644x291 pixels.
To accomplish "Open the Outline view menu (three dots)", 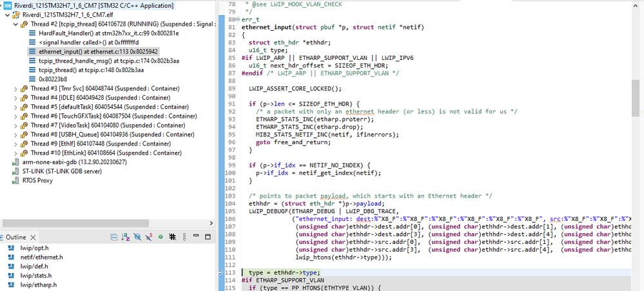I will pos(184,237).
